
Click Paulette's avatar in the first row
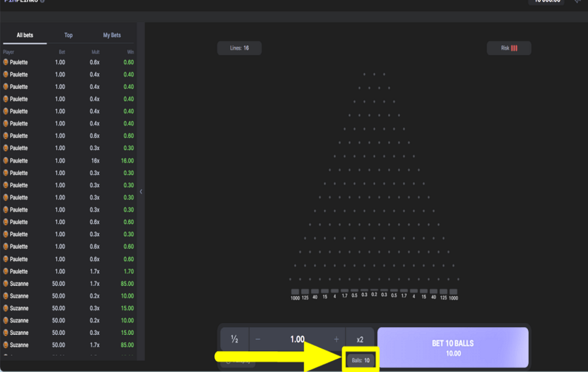6,62
